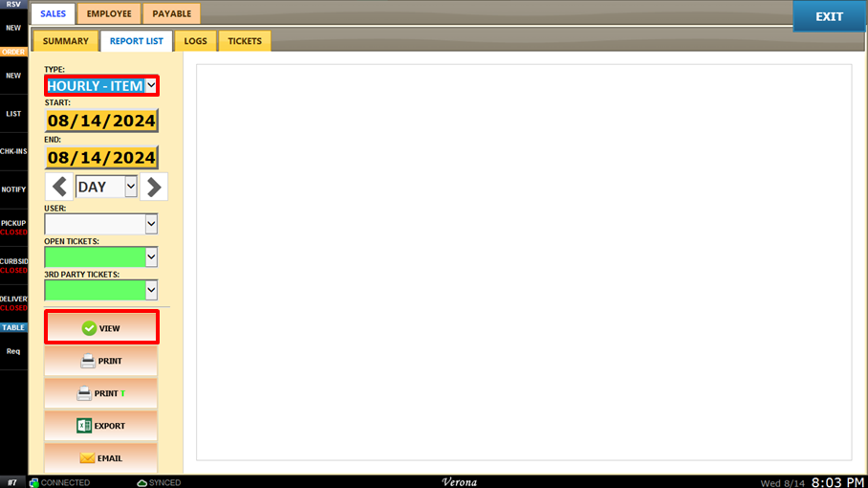This screenshot has width=868, height=488.
Task: Click the empty report display area
Action: (x=524, y=262)
